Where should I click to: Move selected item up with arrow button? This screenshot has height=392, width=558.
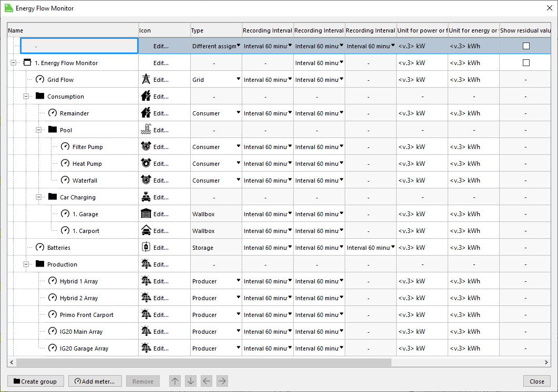pos(175,382)
